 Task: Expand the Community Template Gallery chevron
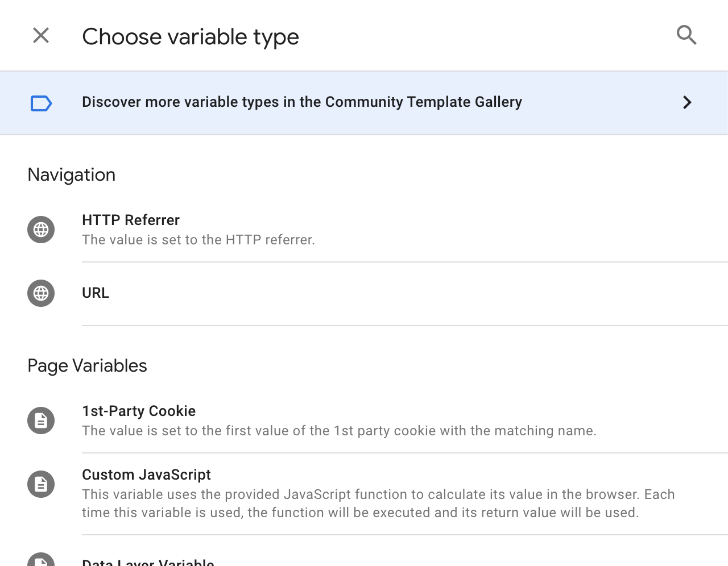pos(686,102)
